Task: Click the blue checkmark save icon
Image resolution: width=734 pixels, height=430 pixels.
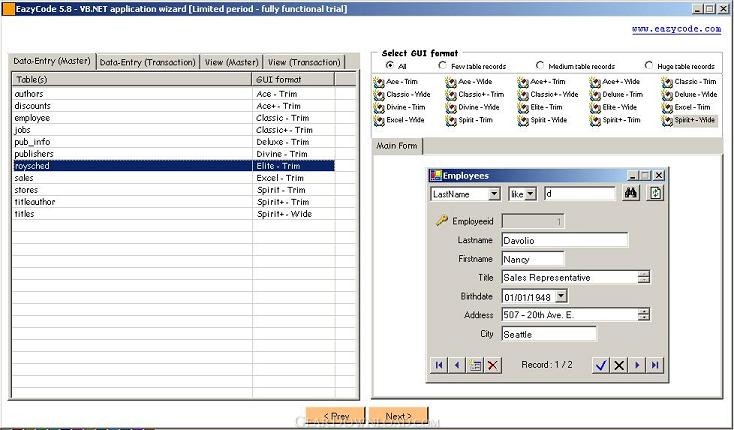Action: [601, 365]
